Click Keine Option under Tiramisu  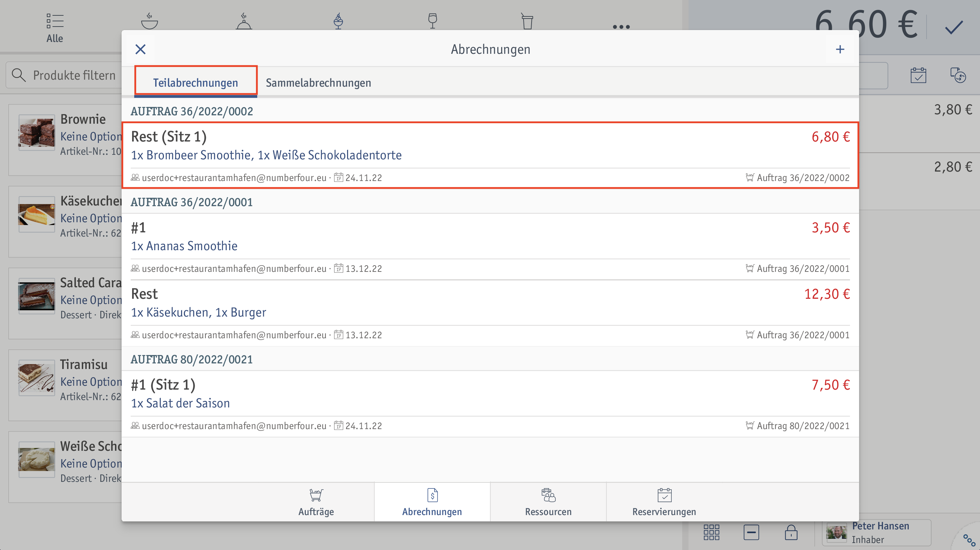pos(91,382)
